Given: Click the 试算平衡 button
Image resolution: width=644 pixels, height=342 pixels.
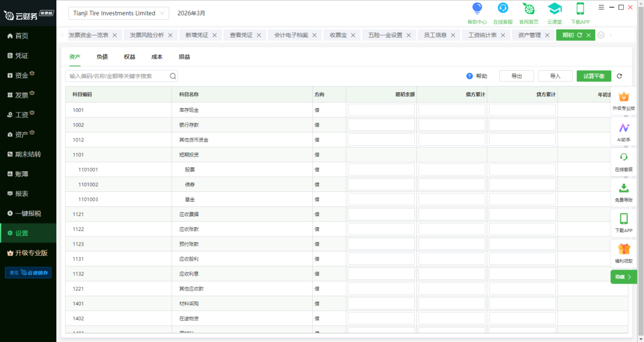Looking at the screenshot, I should [594, 76].
